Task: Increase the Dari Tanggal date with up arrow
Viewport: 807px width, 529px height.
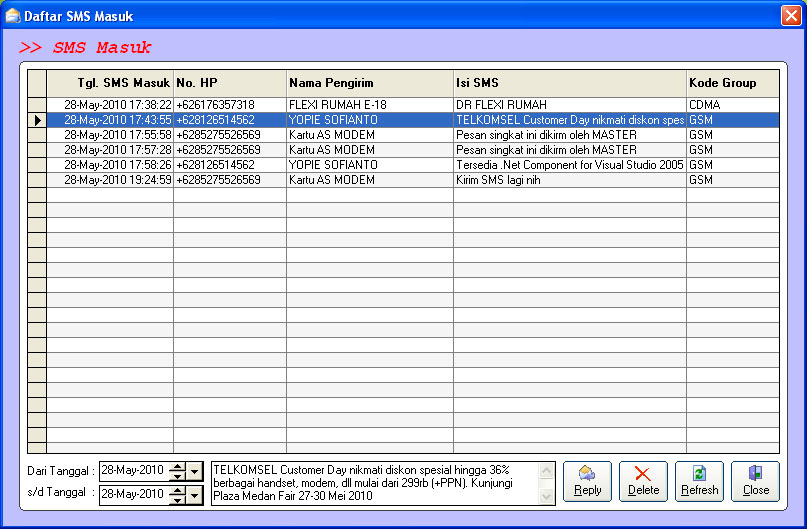Action: [x=177, y=466]
